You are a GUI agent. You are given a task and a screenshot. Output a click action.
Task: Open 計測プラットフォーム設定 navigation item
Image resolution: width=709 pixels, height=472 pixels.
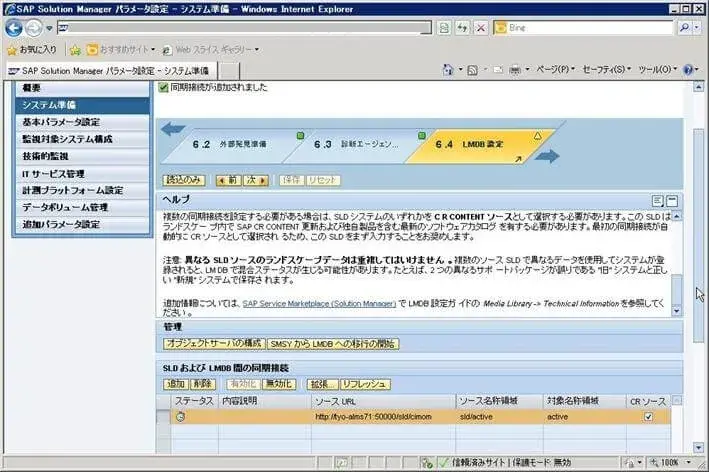[82, 190]
